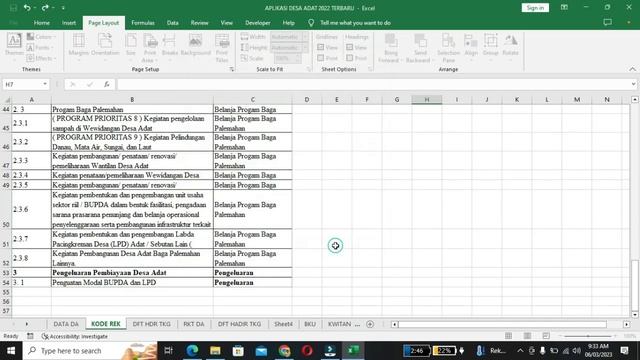Switch to Normal view in status bar
This screenshot has width=640, height=360.
[x=508, y=336]
